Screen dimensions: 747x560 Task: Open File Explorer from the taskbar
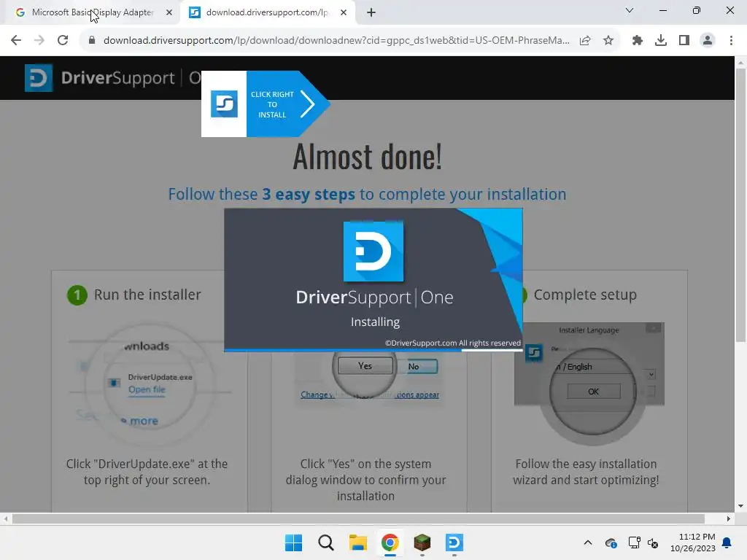(357, 542)
